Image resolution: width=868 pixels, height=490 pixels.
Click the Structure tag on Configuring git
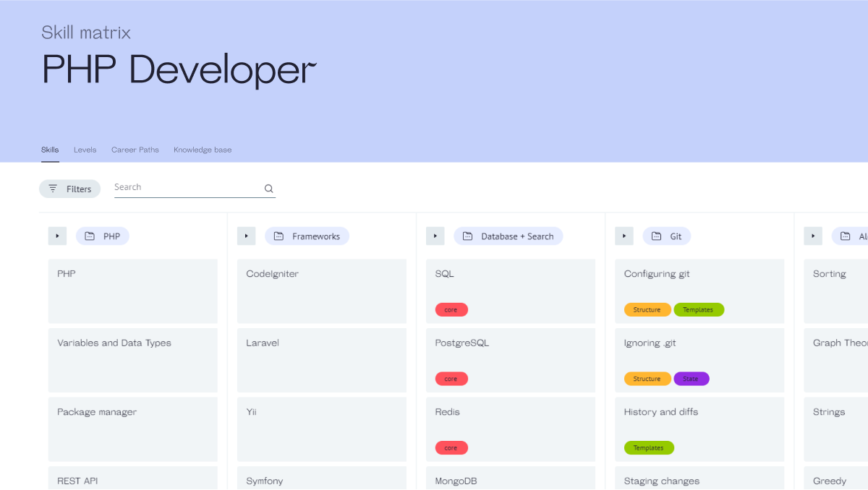point(647,309)
